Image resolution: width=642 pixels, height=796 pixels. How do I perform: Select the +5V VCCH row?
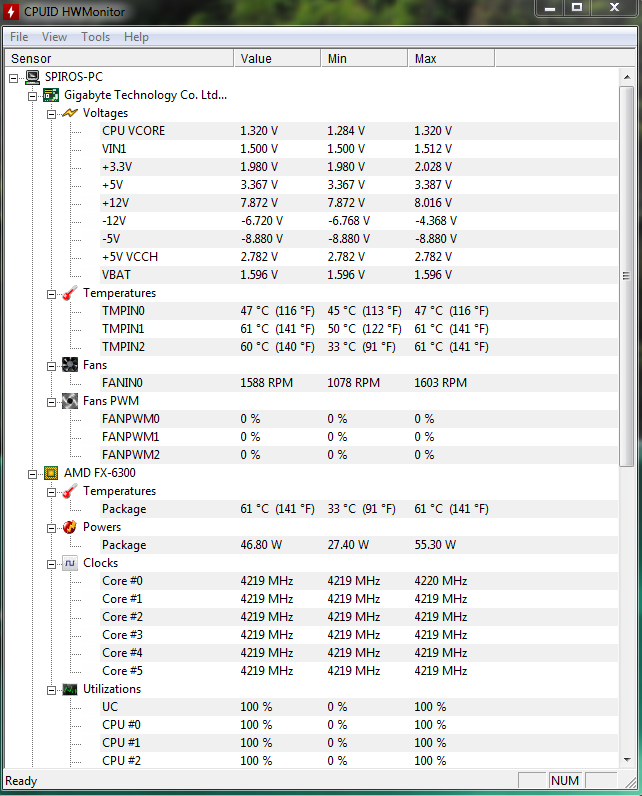(x=359, y=257)
